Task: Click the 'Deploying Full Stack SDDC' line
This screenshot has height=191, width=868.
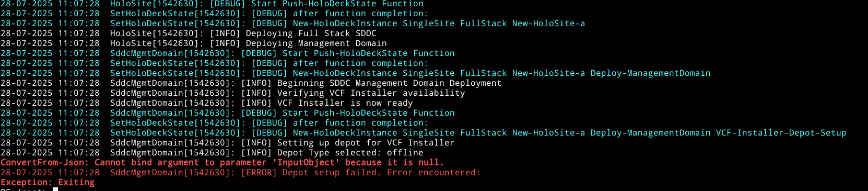Action: tap(189, 33)
